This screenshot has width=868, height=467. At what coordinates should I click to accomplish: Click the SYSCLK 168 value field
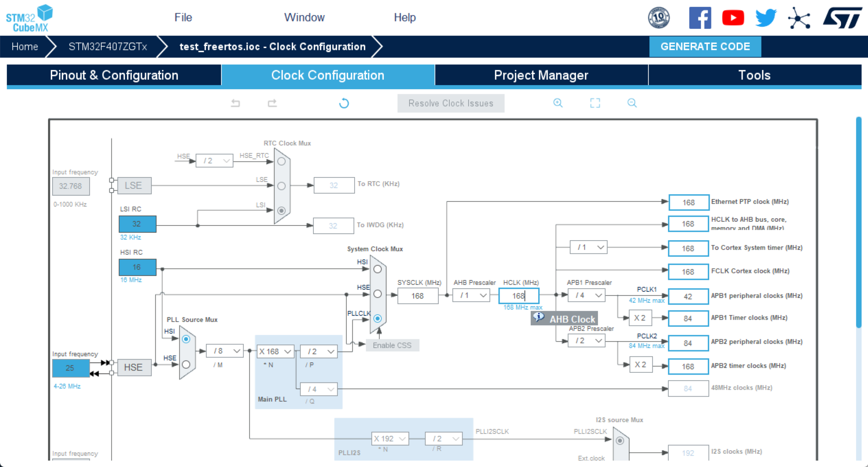coord(418,296)
